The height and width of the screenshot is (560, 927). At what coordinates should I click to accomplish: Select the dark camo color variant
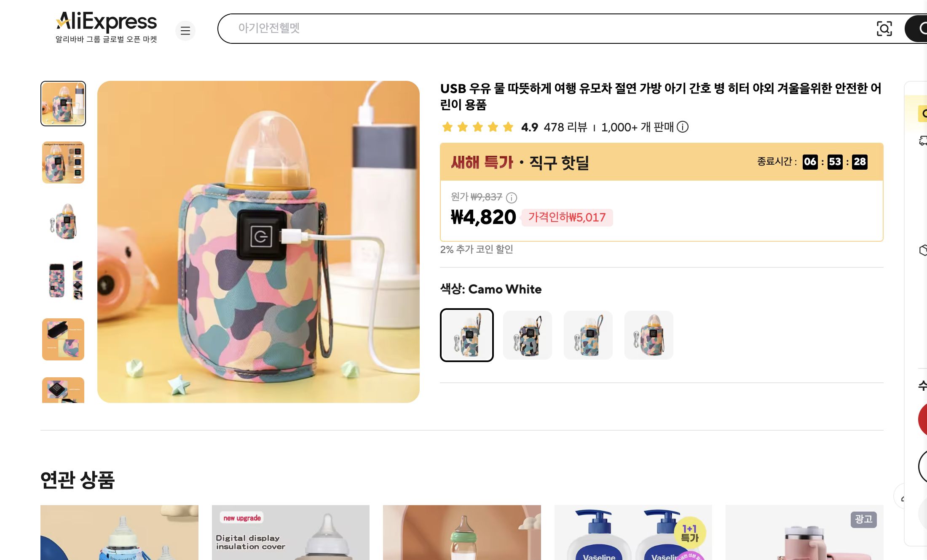pos(528,335)
